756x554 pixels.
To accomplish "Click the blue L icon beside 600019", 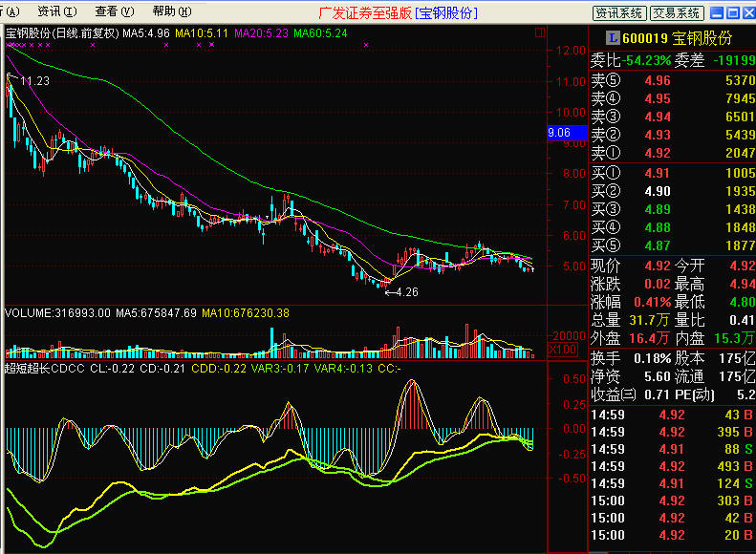I will 613,37.
